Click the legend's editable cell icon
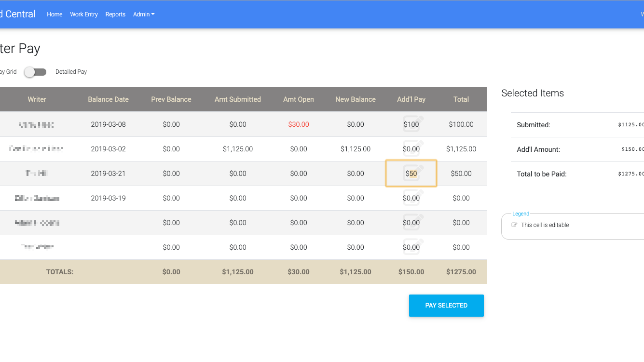644x362 pixels. click(514, 225)
